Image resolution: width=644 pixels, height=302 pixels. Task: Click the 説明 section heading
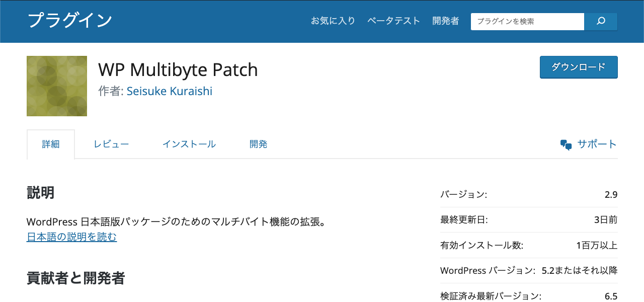[x=41, y=193]
